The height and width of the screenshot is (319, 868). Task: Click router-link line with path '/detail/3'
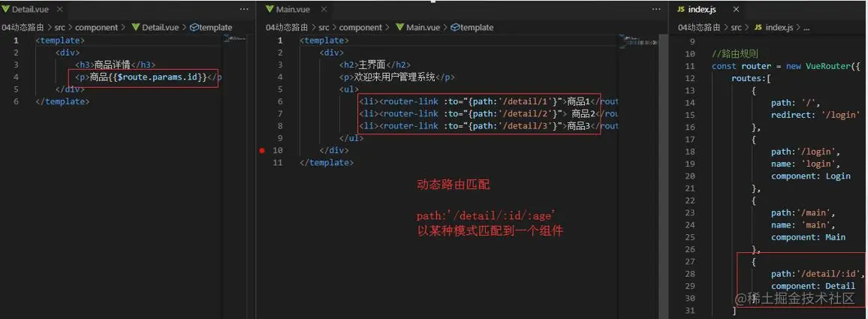click(x=488, y=125)
